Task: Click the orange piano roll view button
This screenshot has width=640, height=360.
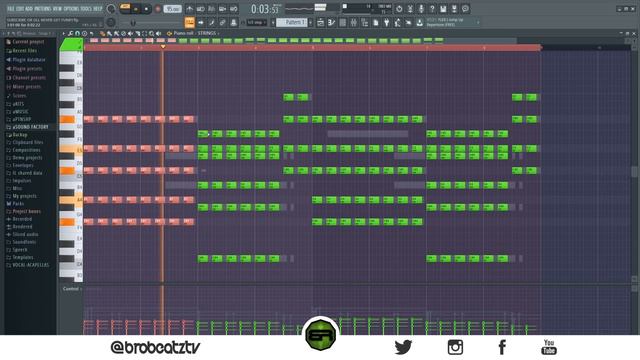Action: pos(190,22)
